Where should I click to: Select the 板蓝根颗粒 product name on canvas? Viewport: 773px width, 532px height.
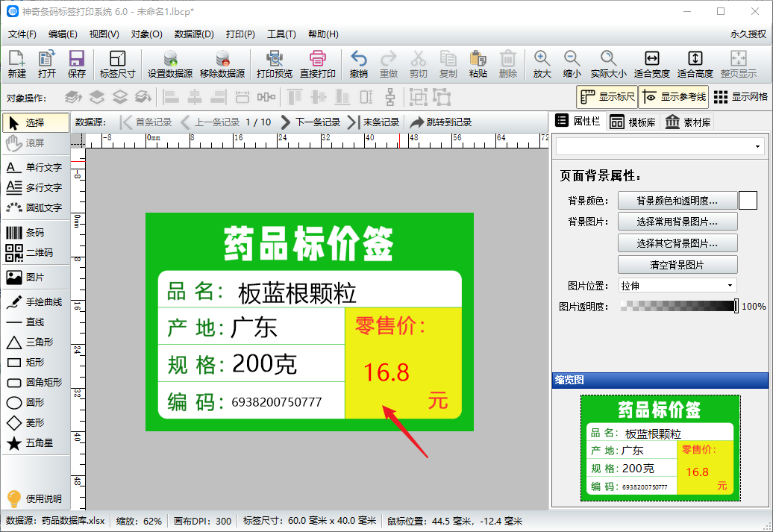pyautogui.click(x=297, y=294)
